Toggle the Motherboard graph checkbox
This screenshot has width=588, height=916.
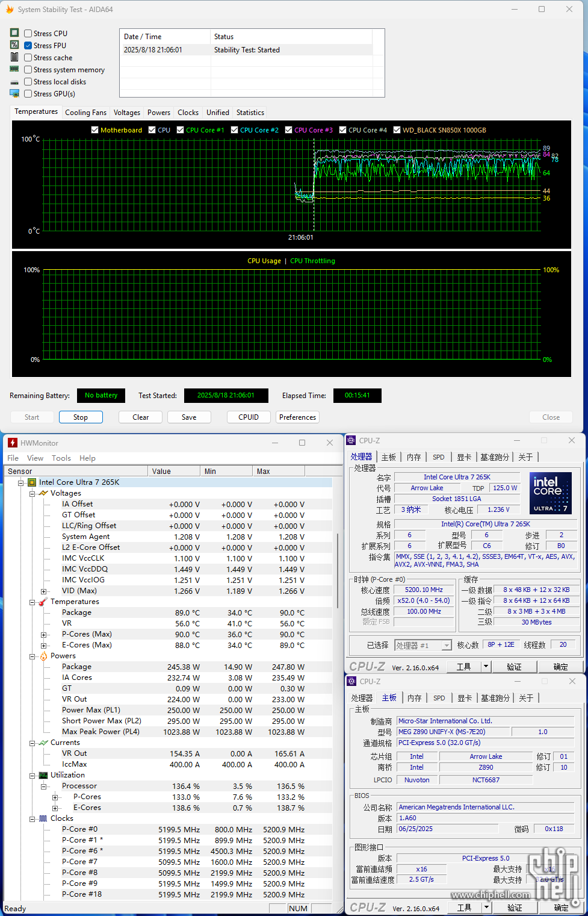(94, 130)
